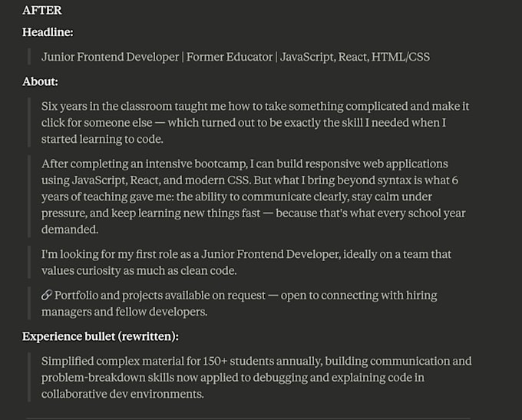Click the paragraph starting 'Simplified complex material'
Viewport: 522px width, 420px height.
[x=256, y=377]
